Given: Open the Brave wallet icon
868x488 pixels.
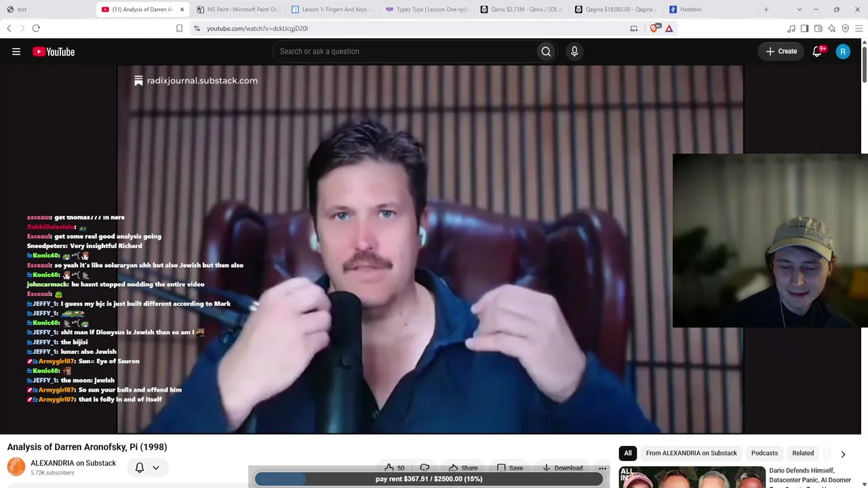Looking at the screenshot, I should 818,28.
